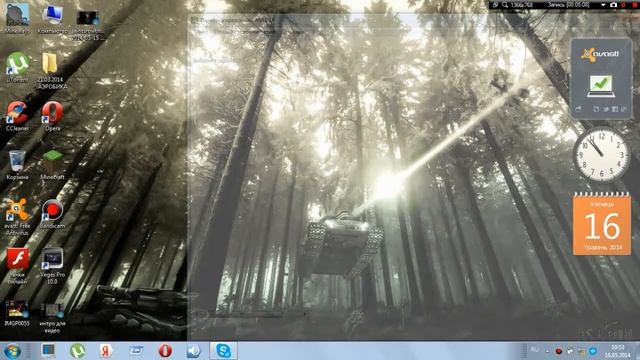Open the Skype tray icon
The width and height of the screenshot is (640, 360).
coord(593,351)
